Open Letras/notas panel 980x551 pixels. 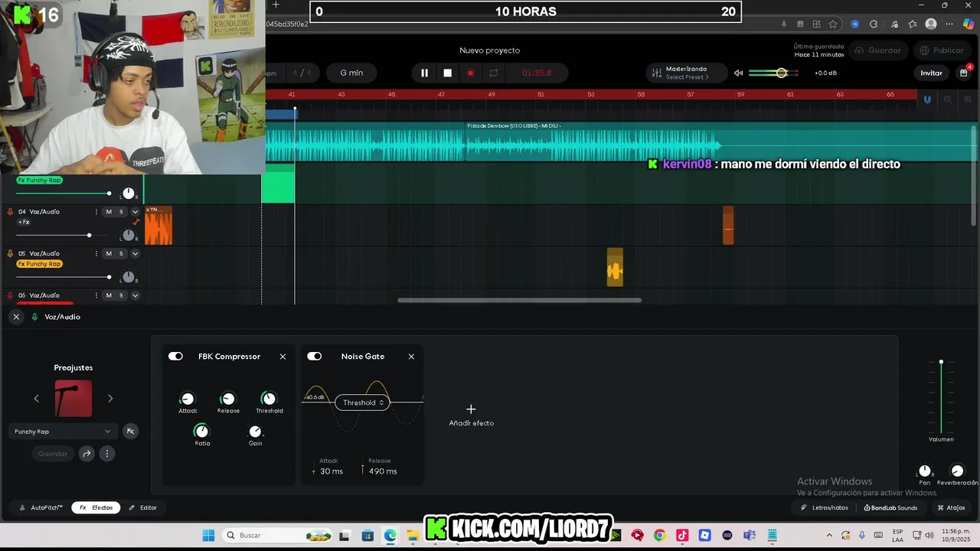pos(825,507)
